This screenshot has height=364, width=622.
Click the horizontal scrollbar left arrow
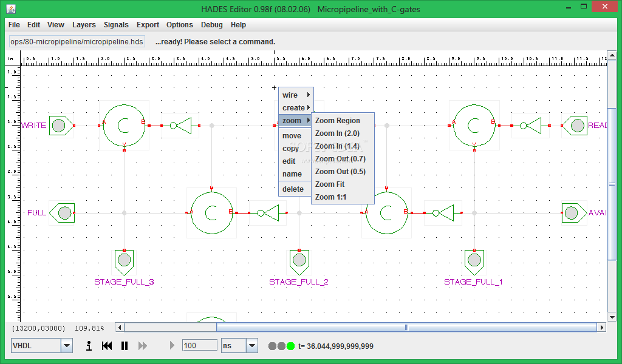tap(120, 327)
